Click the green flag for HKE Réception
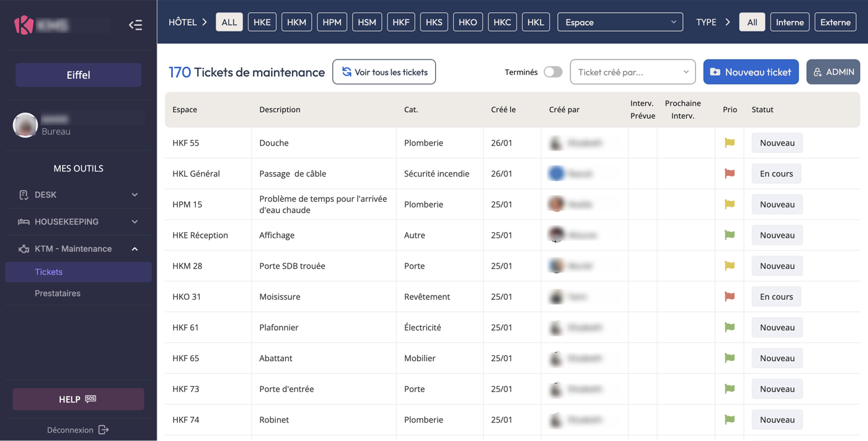 coord(730,235)
